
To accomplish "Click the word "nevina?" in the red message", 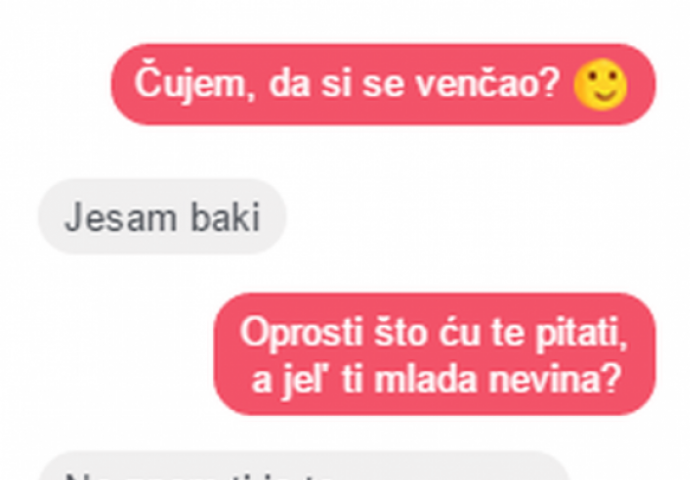I will 554,379.
